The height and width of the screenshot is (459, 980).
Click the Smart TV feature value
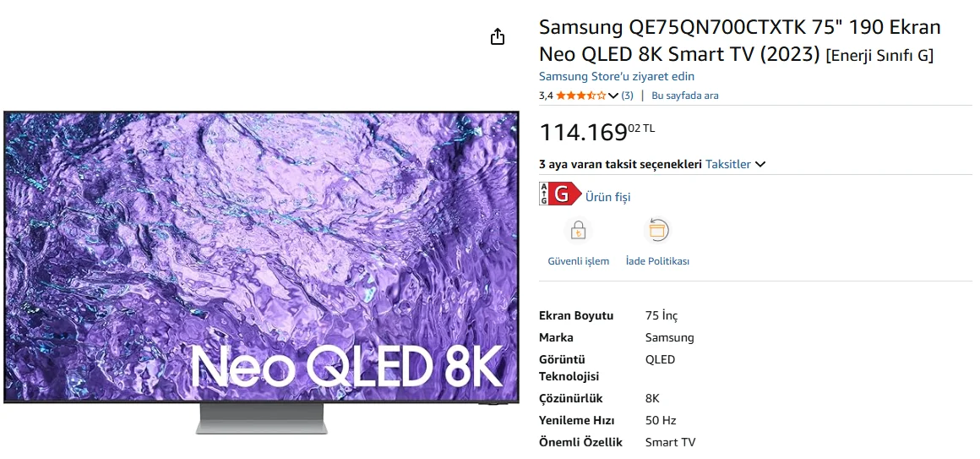tap(670, 442)
